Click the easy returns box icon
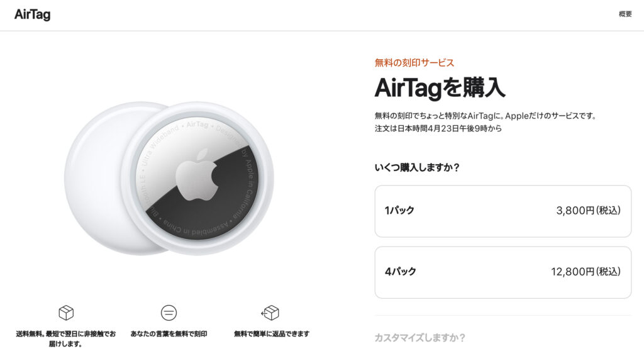The width and height of the screenshot is (644, 351). [270, 313]
